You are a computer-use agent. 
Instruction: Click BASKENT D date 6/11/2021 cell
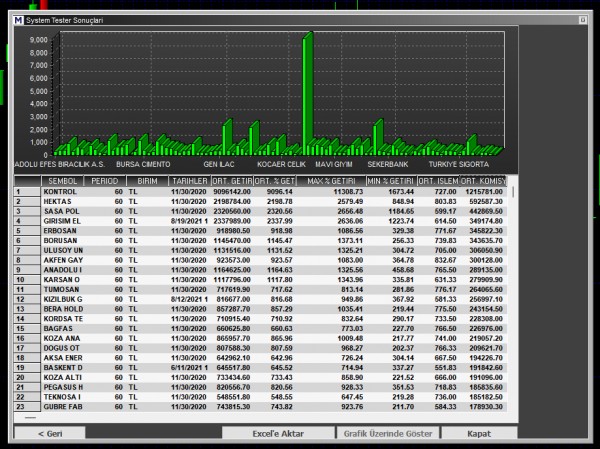pyautogui.click(x=189, y=367)
